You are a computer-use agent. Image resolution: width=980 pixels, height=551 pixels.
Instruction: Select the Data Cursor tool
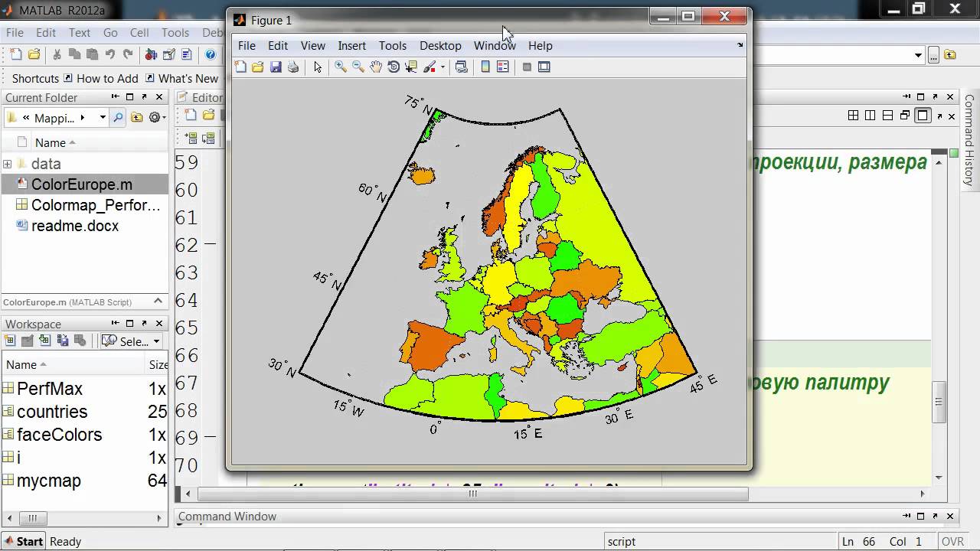(x=411, y=67)
